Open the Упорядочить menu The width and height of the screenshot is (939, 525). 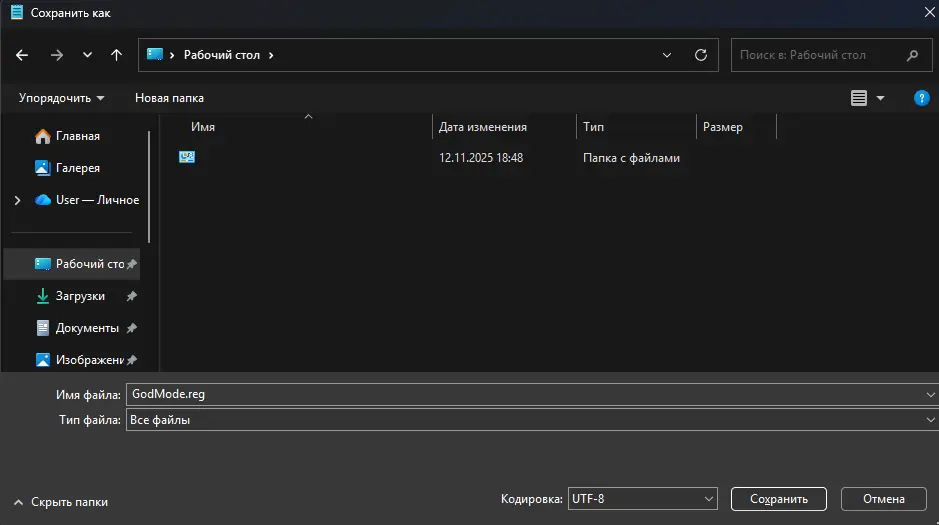coord(61,98)
